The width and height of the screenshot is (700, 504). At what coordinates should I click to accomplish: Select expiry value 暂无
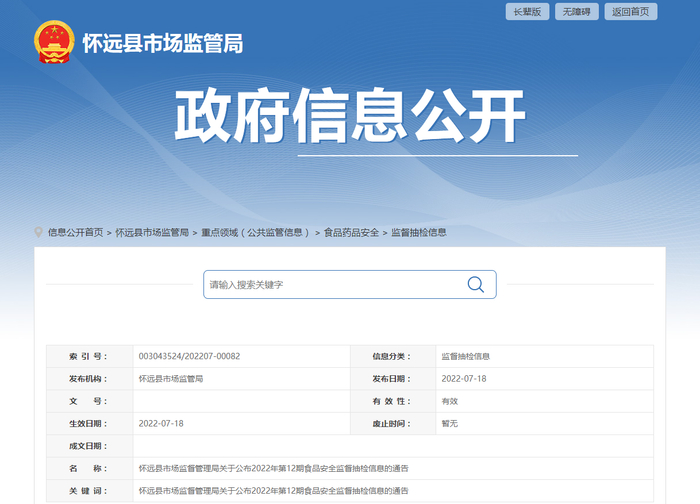[x=450, y=423]
